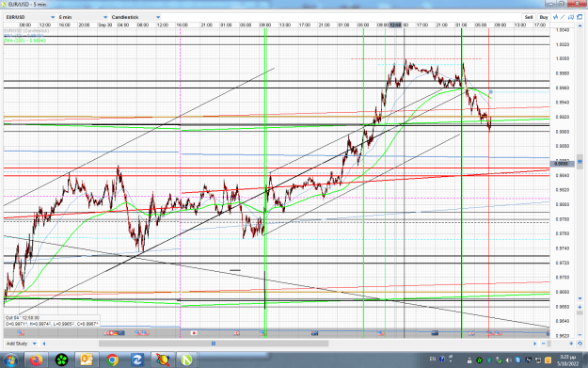Select the trend line drawing tool
This screenshot has width=588, height=368.
coord(563,17)
